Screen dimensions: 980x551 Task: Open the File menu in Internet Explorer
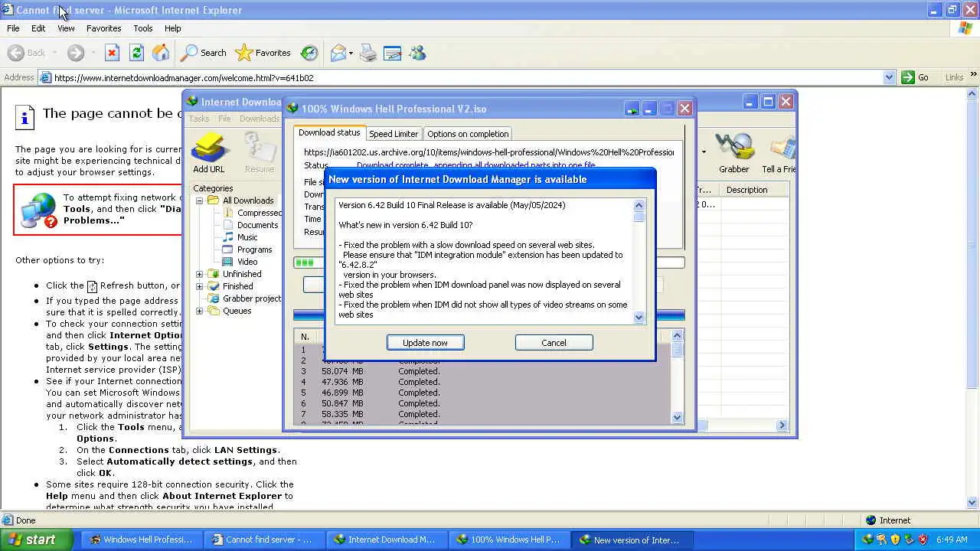point(13,28)
